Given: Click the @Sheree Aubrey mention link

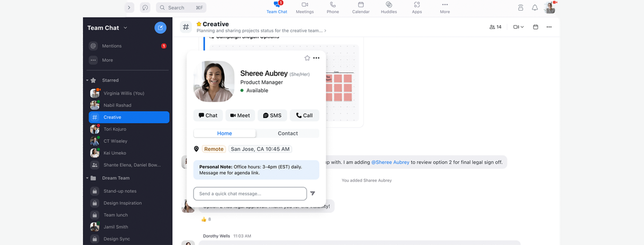Looking at the screenshot, I should click(390, 162).
